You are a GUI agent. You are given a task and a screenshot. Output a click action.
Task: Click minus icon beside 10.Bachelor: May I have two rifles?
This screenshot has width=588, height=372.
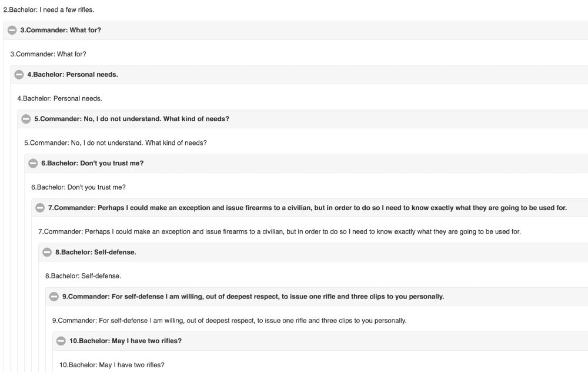[61, 341]
